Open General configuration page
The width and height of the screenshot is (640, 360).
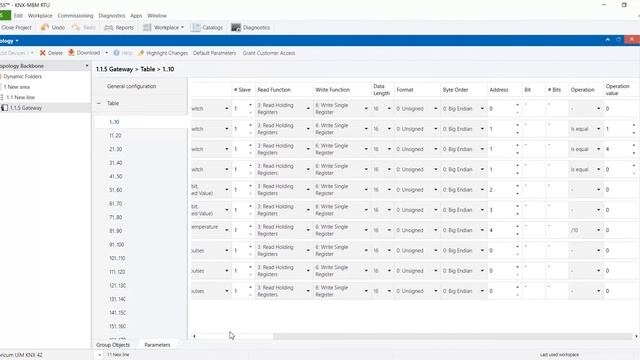click(x=131, y=86)
